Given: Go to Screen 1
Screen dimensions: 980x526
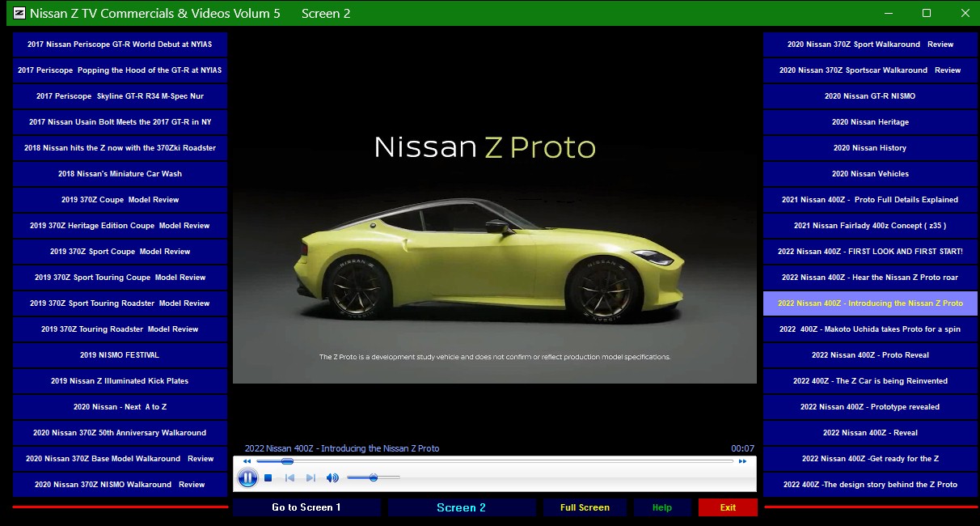Looking at the screenshot, I should (x=306, y=507).
